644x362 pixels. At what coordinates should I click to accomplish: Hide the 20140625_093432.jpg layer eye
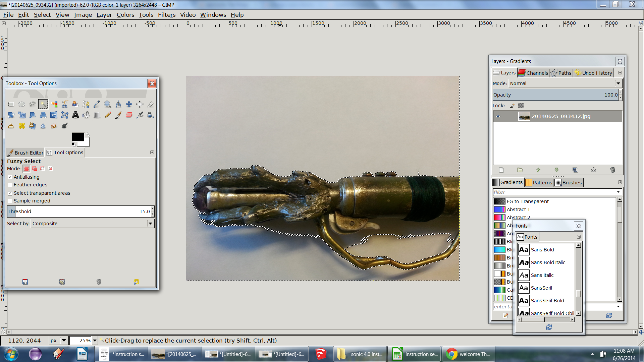[x=498, y=116]
